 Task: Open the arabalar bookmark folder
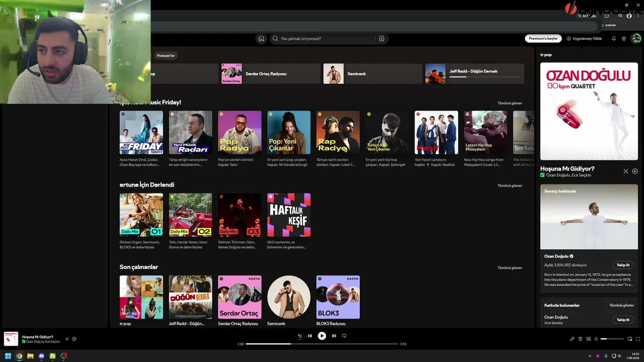point(608,25)
